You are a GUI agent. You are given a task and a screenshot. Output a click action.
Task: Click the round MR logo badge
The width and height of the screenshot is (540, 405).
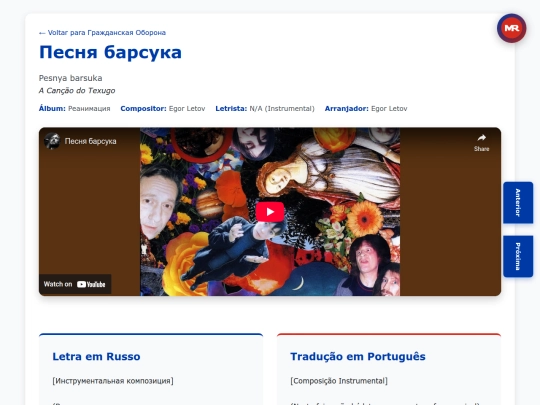511,28
